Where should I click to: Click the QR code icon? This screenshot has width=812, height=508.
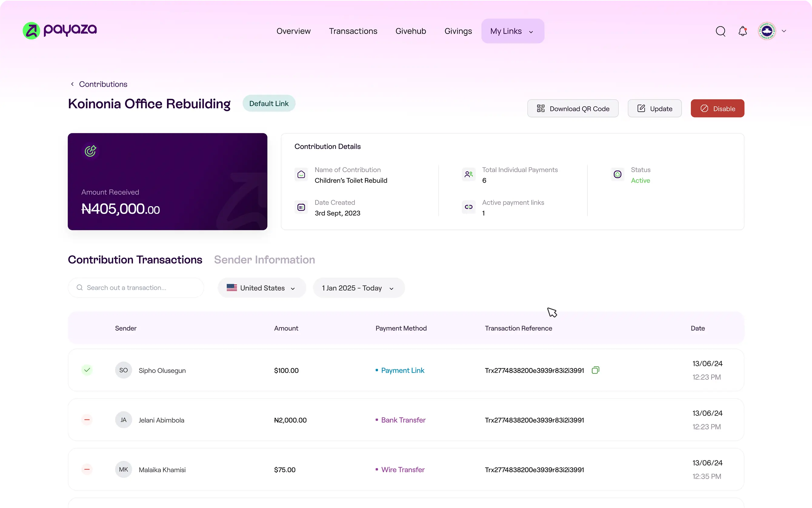click(540, 109)
